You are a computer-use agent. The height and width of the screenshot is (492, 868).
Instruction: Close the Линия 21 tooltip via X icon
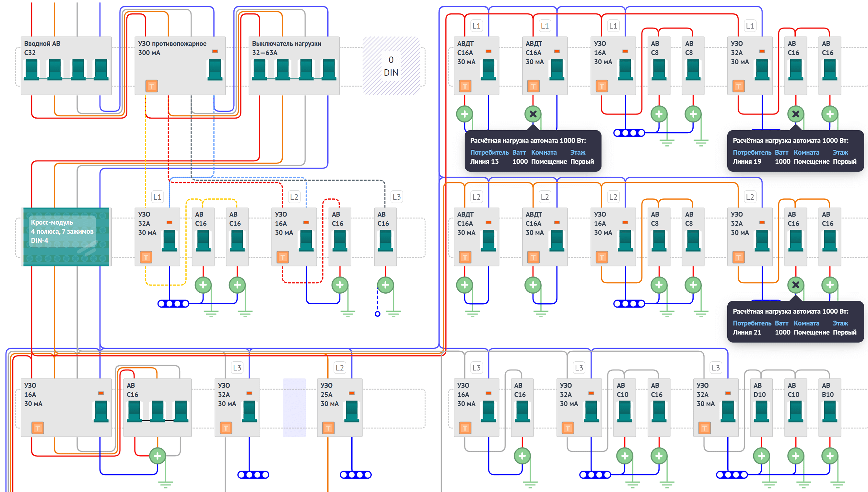tap(795, 285)
